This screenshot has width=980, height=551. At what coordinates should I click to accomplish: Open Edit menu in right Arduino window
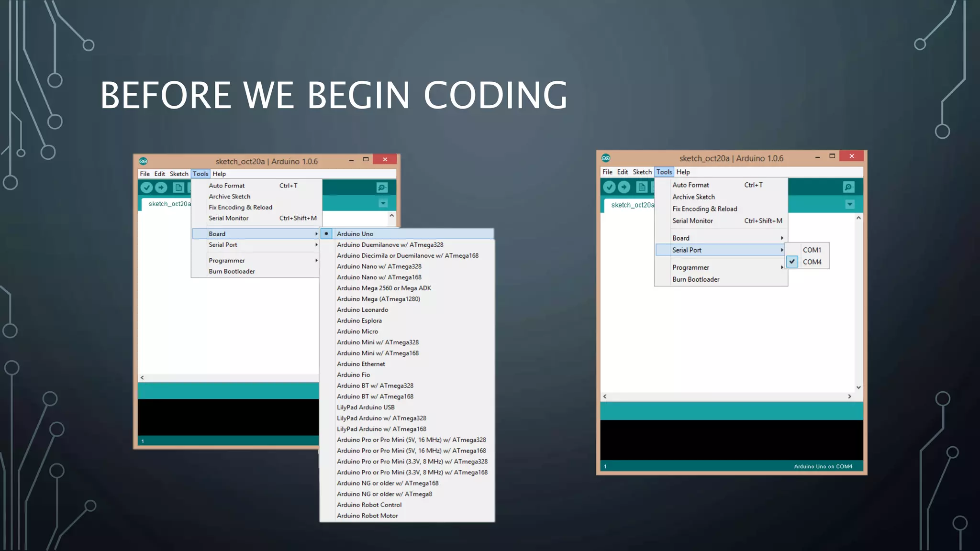click(x=623, y=172)
